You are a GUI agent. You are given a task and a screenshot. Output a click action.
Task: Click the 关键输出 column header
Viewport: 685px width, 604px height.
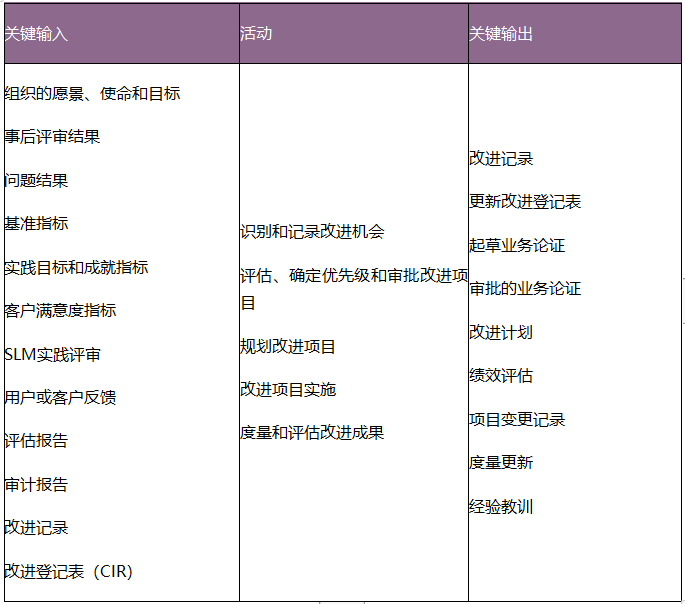click(x=501, y=34)
